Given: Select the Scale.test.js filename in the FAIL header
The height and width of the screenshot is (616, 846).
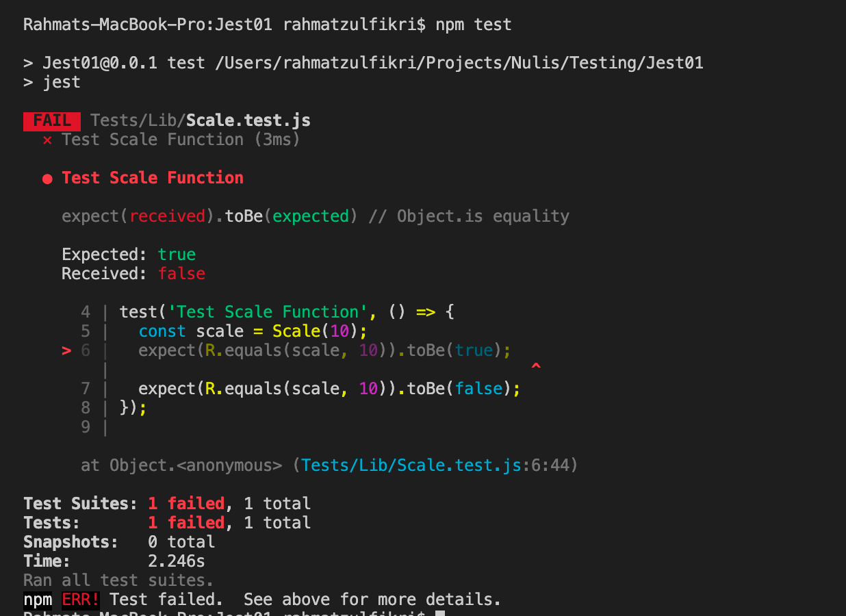Looking at the screenshot, I should click(x=248, y=120).
